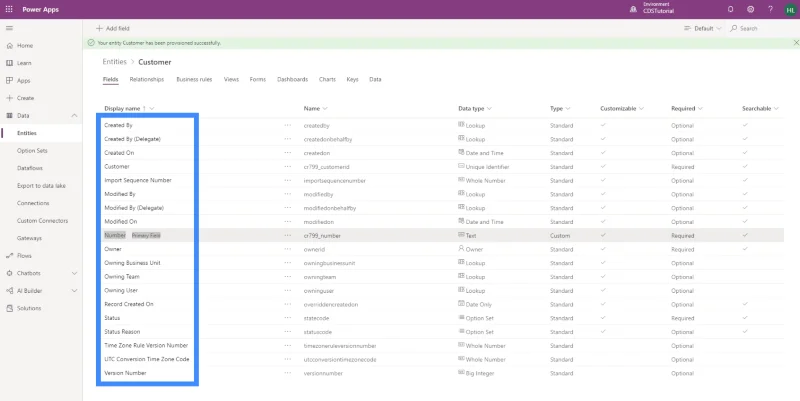Open more options for Customer field row

coord(288,166)
